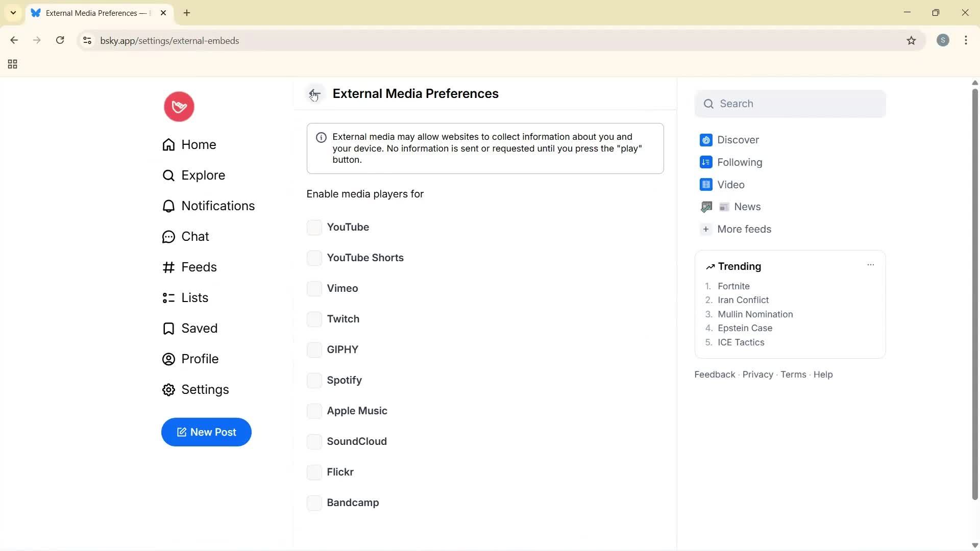This screenshot has height=551, width=980.
Task: Click the New Post button
Action: [206, 432]
